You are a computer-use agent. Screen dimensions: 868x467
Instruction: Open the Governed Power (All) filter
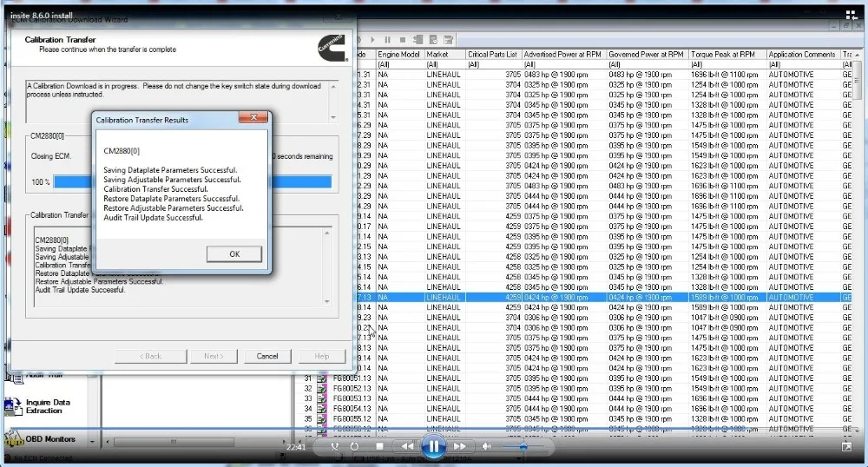(648, 64)
